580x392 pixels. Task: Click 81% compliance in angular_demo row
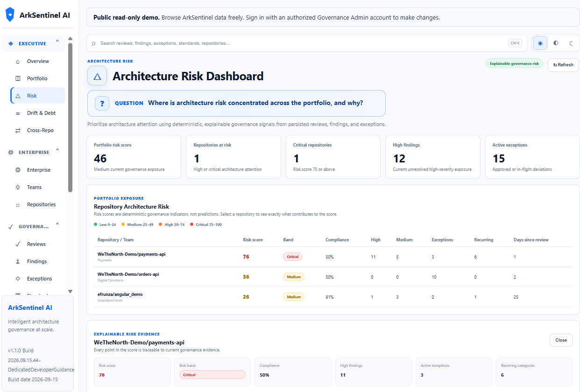[x=329, y=297]
